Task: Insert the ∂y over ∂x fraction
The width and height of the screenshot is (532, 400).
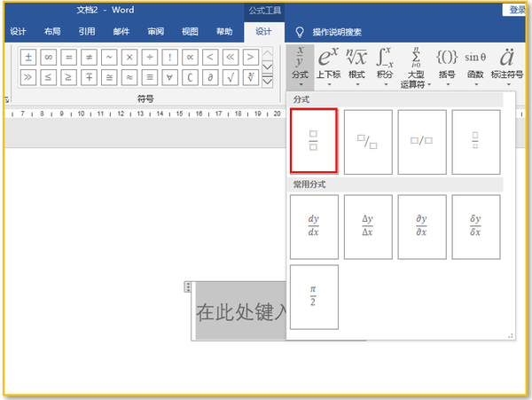Action: click(x=422, y=227)
